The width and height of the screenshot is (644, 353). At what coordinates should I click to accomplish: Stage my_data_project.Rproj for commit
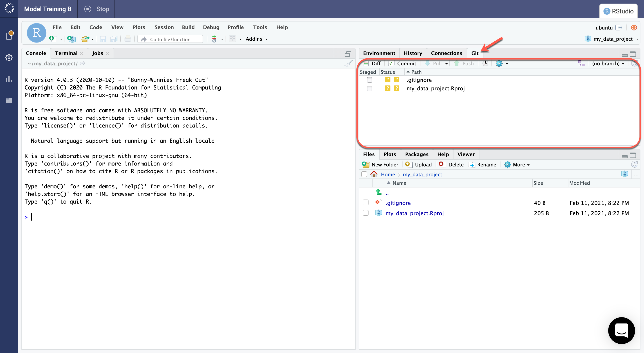coord(370,88)
